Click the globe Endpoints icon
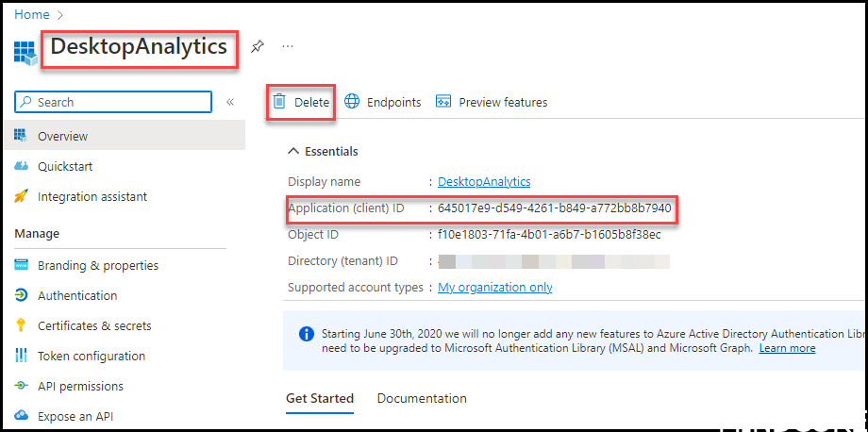Image resolution: width=868 pixels, height=432 pixels. 352,102
